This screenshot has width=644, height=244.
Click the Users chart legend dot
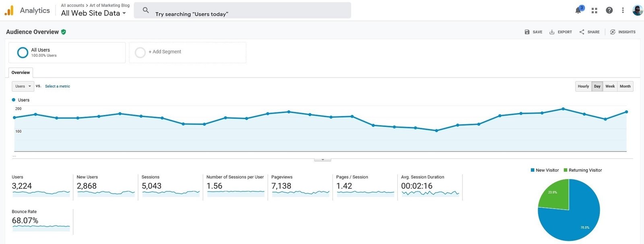(14, 100)
